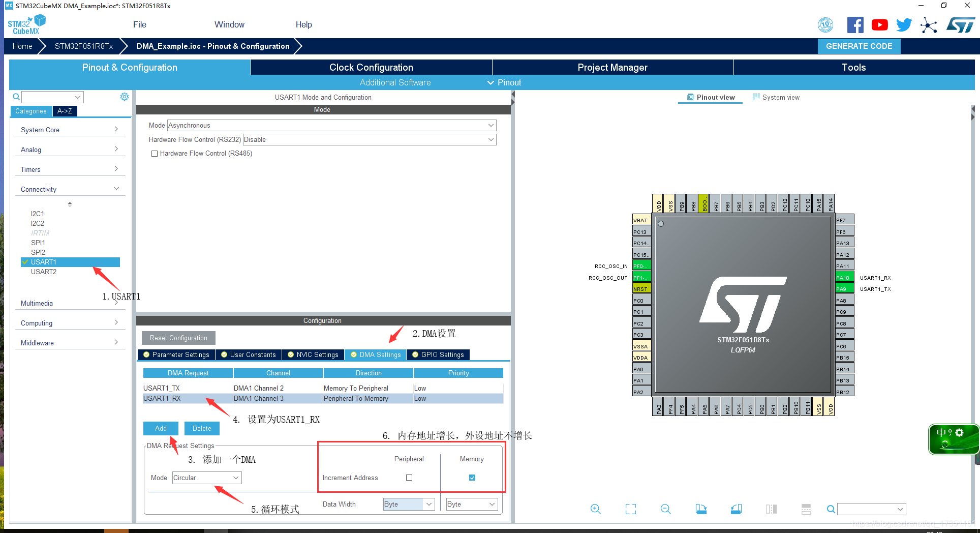Open the ST community network icon
Screen dimensions: 980x533
(929, 25)
